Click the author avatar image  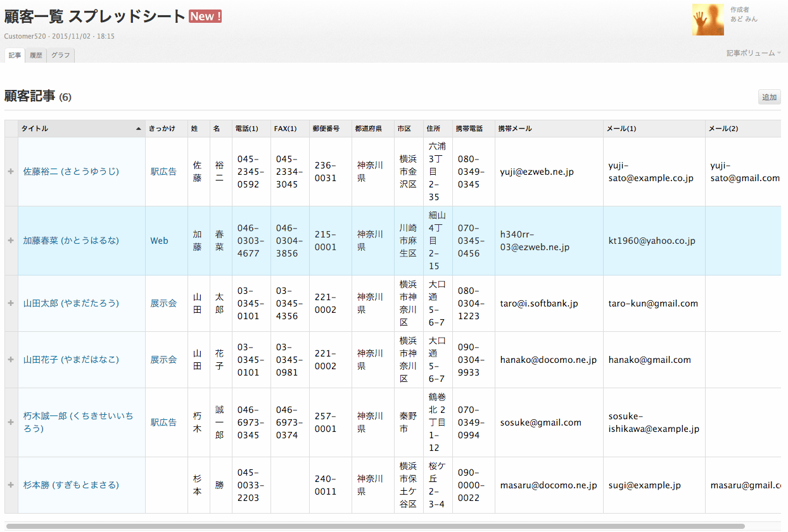[x=708, y=19]
